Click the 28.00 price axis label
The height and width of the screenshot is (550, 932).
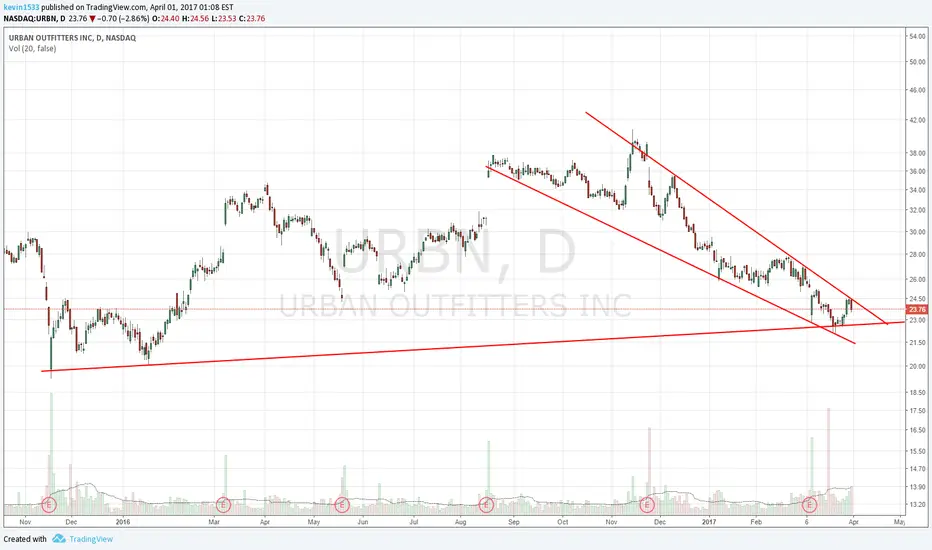tap(917, 254)
